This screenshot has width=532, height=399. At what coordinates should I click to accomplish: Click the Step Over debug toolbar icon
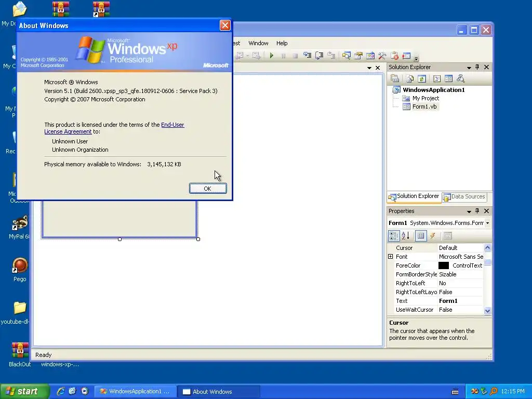pos(320,55)
